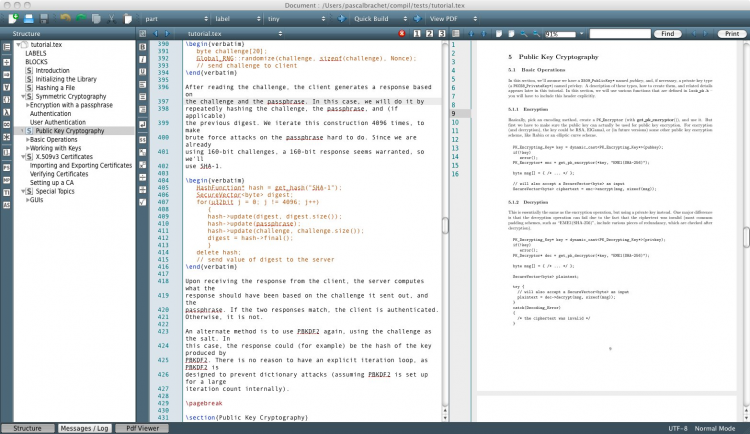The height and width of the screenshot is (434, 750).
Task: Click the Print button
Action: pyautogui.click(x=731, y=34)
